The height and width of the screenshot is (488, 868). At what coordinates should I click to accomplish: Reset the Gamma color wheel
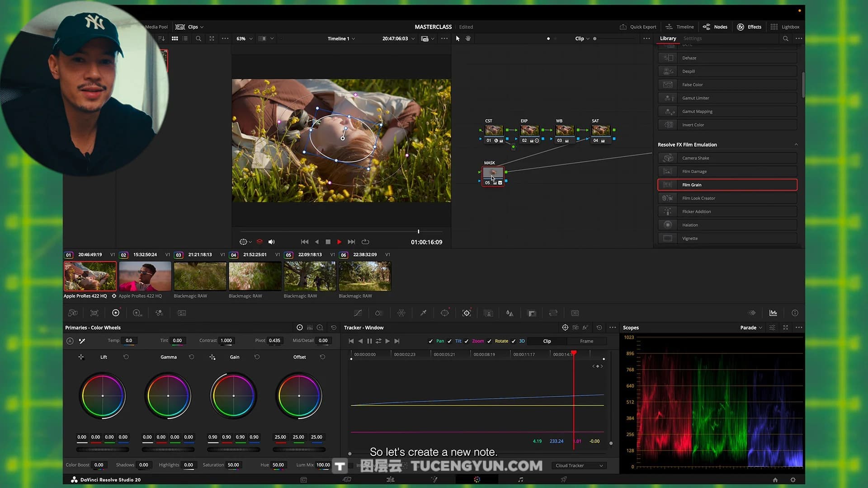click(x=192, y=357)
